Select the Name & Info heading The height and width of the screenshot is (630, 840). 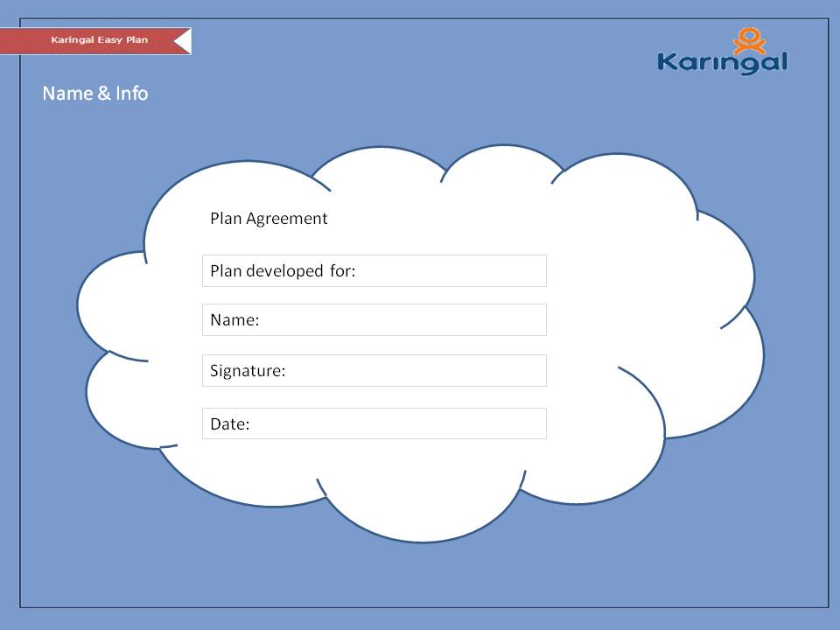pos(95,93)
